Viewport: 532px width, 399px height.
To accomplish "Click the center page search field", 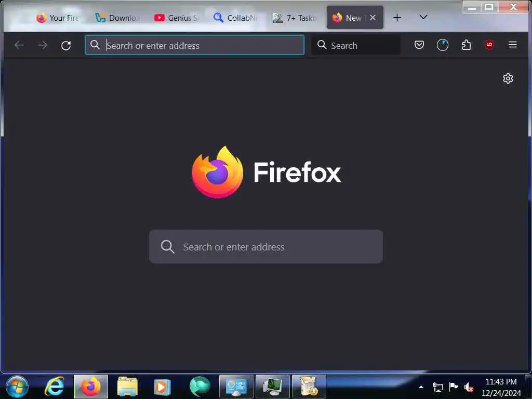I will pyautogui.click(x=266, y=247).
